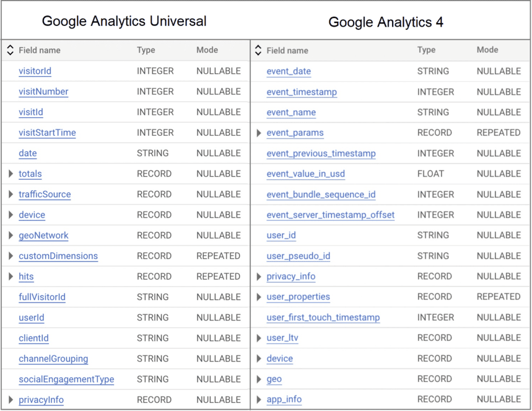Click the Mode column header in GA4 table
Image resolution: width=532 pixels, height=411 pixels.
(x=488, y=50)
